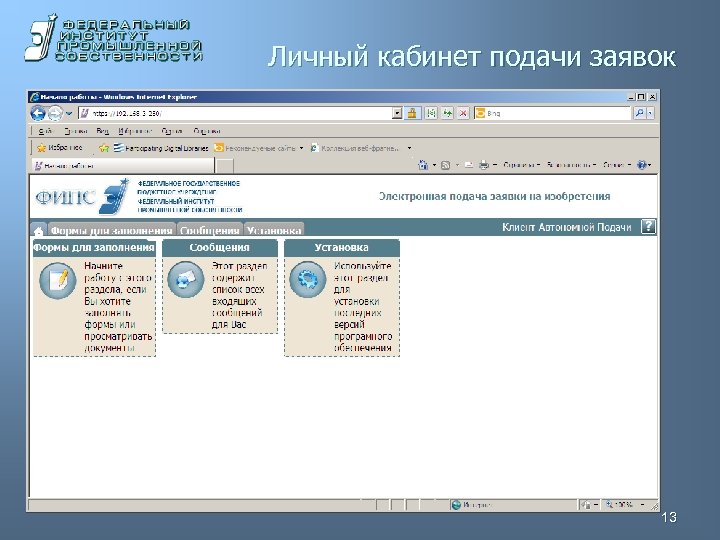Refresh the page using the green arrows icon

447,113
